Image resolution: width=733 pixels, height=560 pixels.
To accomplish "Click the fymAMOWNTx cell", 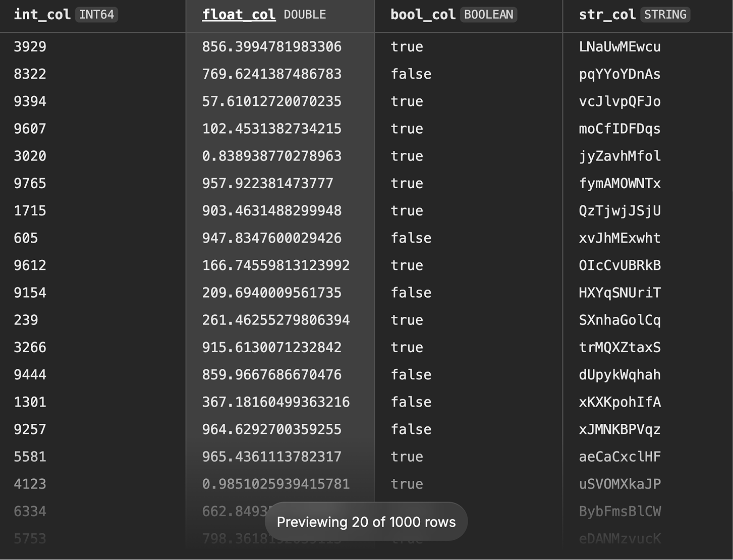I will tap(619, 183).
